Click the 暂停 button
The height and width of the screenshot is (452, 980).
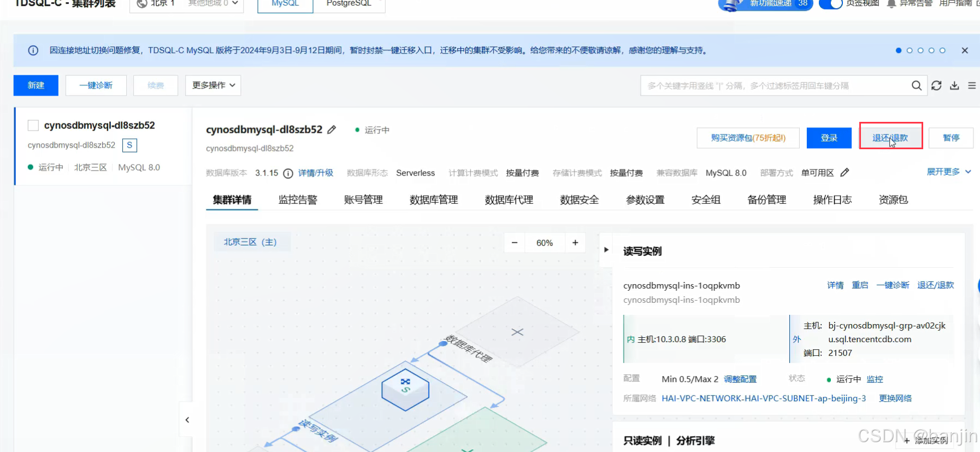[x=951, y=138]
